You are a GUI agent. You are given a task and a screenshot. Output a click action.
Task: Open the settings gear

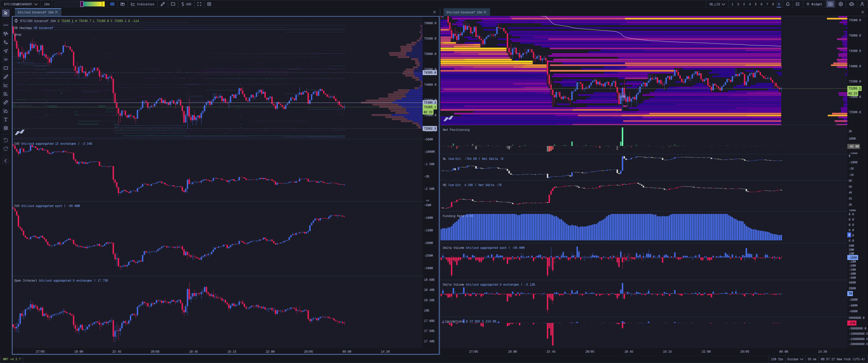point(841,4)
